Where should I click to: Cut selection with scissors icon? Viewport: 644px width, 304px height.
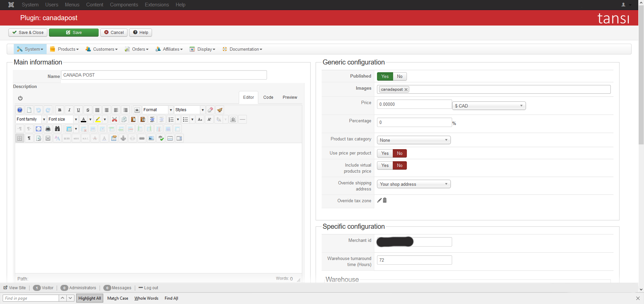coord(115,119)
